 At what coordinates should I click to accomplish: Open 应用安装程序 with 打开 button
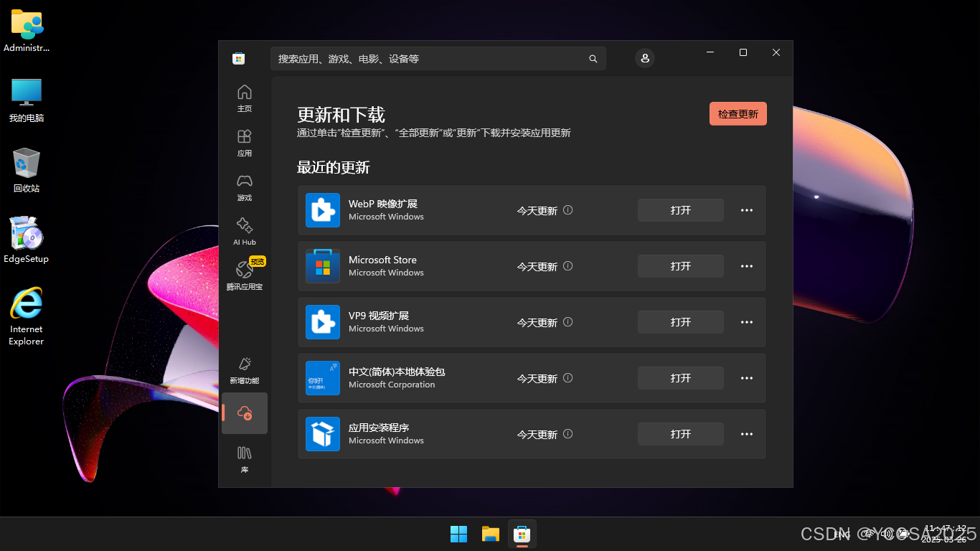tap(681, 434)
